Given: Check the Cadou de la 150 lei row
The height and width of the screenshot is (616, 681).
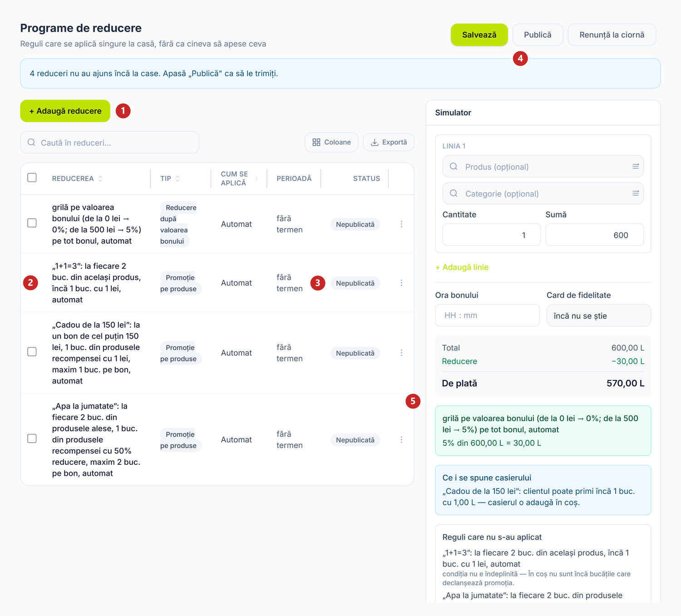Looking at the screenshot, I should click(32, 352).
